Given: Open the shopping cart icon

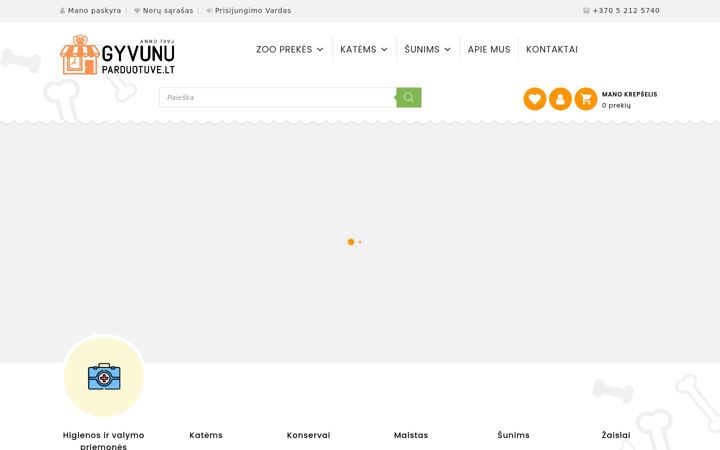Looking at the screenshot, I should click(x=586, y=99).
